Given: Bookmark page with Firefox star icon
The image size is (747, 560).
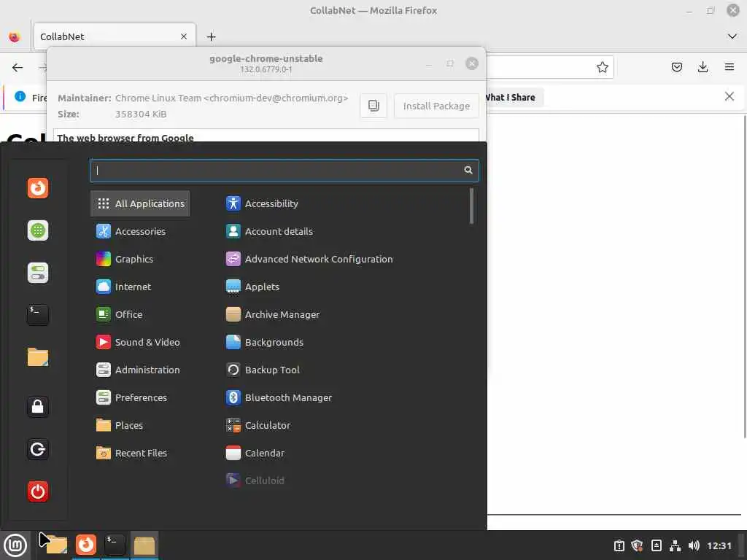Looking at the screenshot, I should click(602, 67).
